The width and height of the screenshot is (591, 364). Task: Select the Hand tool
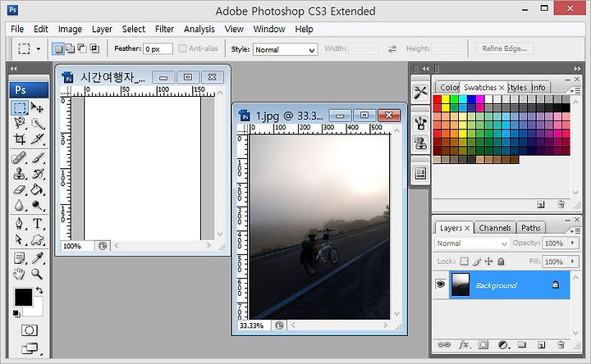[x=20, y=274]
